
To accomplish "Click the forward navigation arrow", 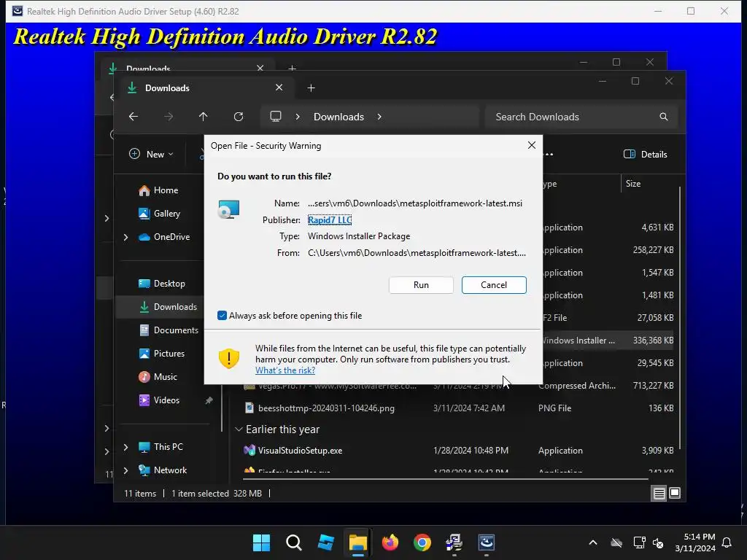I will 169,117.
